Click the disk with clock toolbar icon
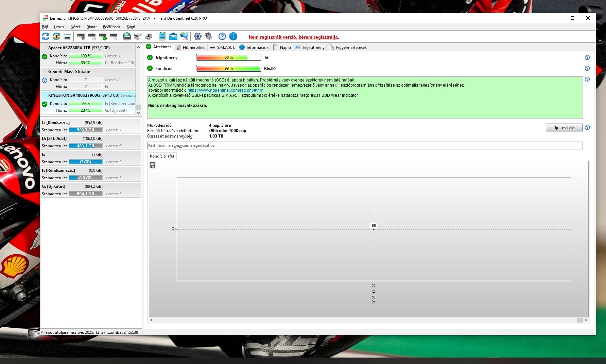This screenshot has height=364, width=606. pyautogui.click(x=92, y=36)
